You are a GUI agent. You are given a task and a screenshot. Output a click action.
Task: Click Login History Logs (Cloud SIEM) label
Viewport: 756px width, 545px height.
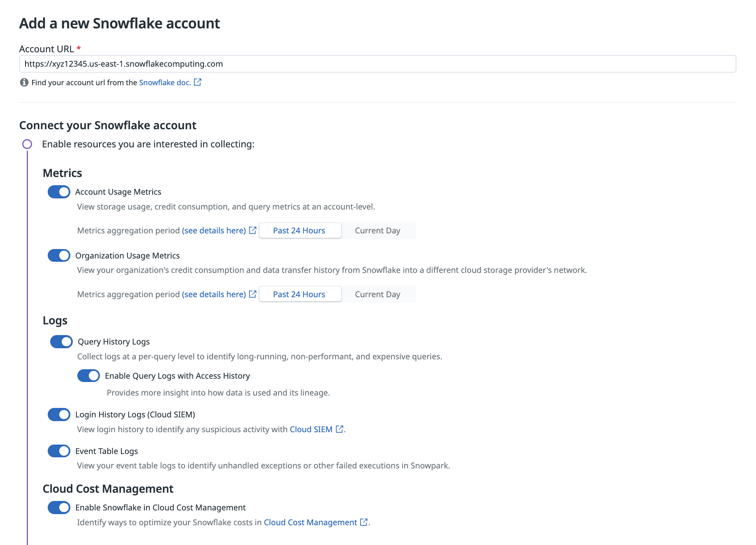point(135,415)
